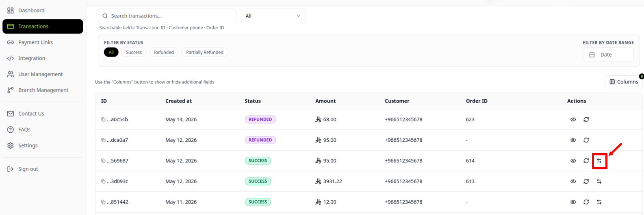Click refund arrows icon for order 613
644x215 pixels.
coord(599,181)
